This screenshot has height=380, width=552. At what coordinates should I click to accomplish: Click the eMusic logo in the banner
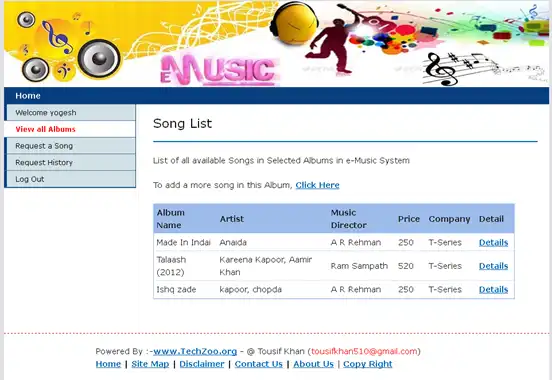tap(219, 70)
